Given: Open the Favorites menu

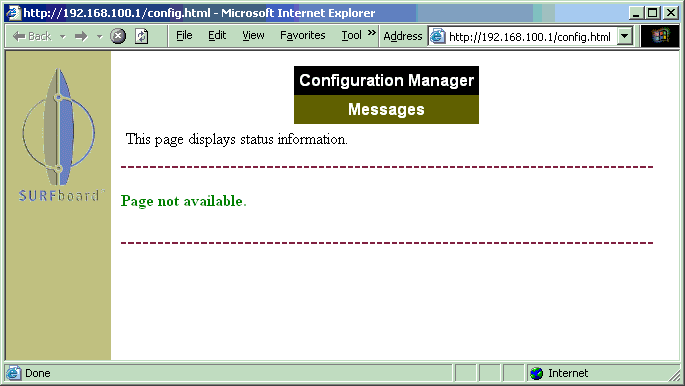Looking at the screenshot, I should pyautogui.click(x=303, y=35).
